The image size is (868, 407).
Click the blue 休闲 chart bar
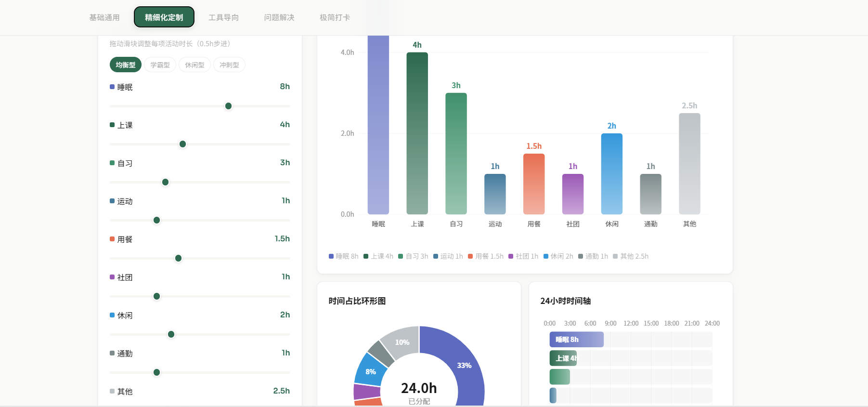[x=611, y=174]
